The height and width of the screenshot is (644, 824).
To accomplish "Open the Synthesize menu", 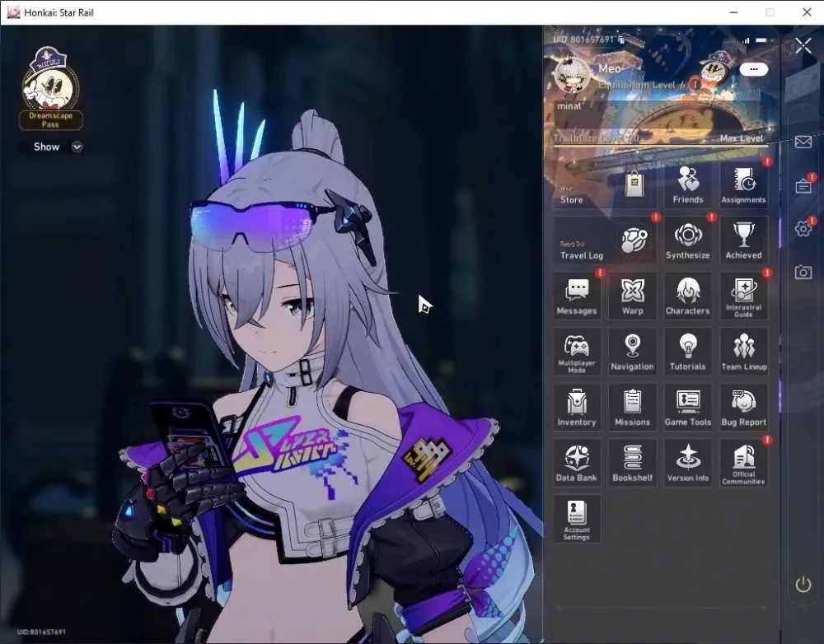I will tap(688, 240).
